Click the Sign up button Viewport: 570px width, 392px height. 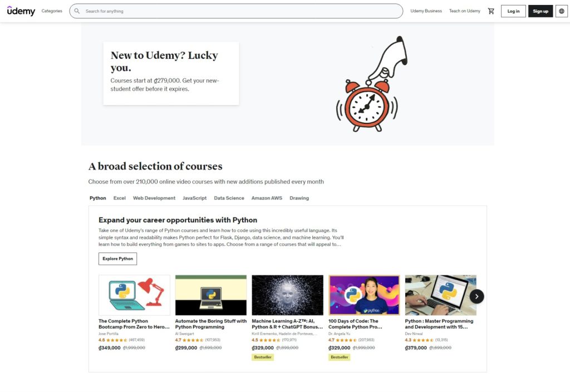(x=540, y=11)
